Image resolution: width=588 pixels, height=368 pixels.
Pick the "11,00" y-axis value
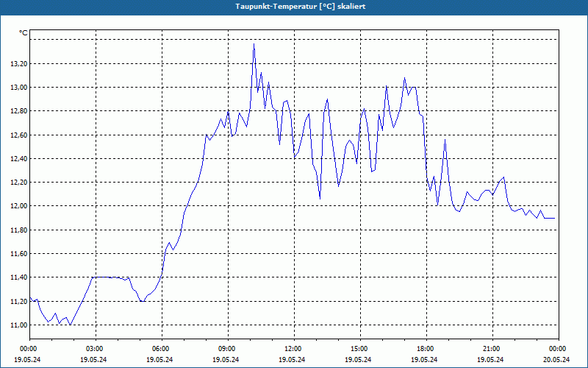[x=19, y=325]
